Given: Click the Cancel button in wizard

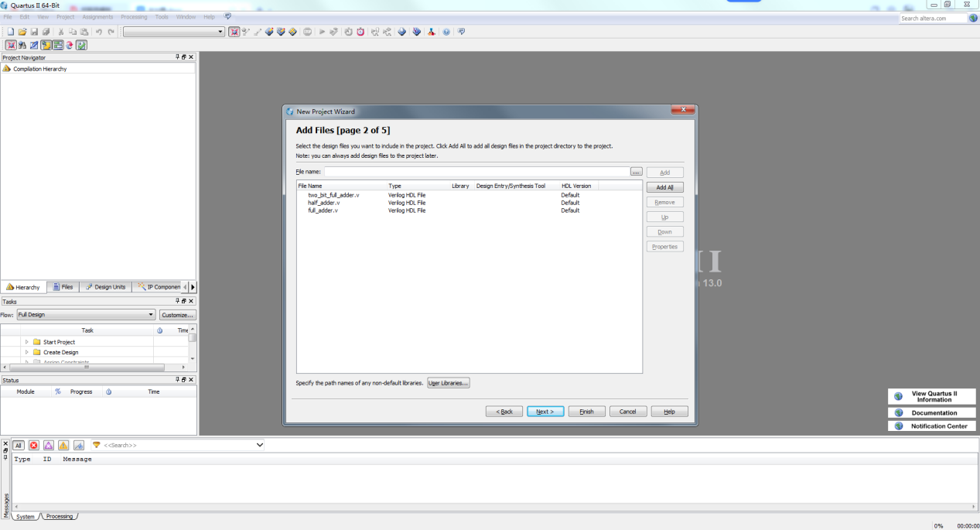Looking at the screenshot, I should coord(628,412).
